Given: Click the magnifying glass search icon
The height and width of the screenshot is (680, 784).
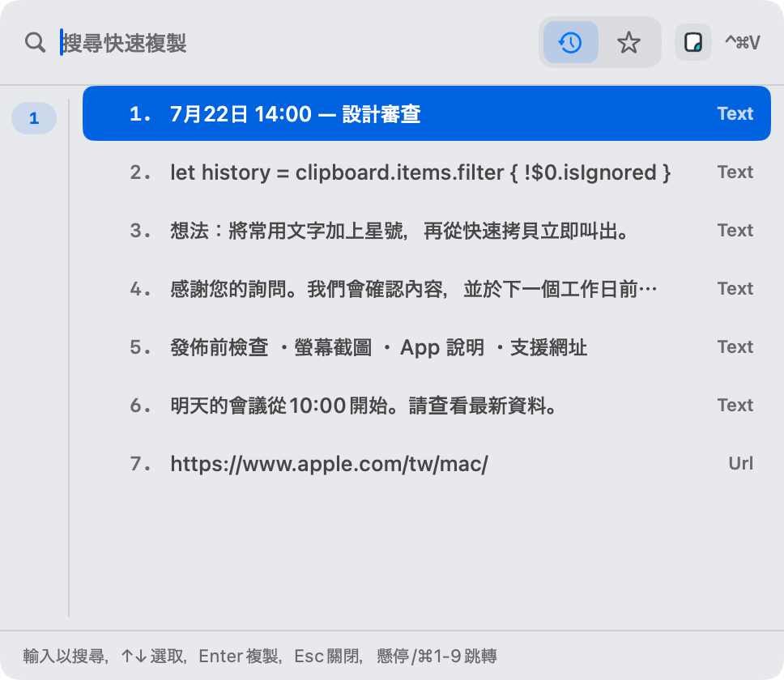Looking at the screenshot, I should (x=35, y=42).
